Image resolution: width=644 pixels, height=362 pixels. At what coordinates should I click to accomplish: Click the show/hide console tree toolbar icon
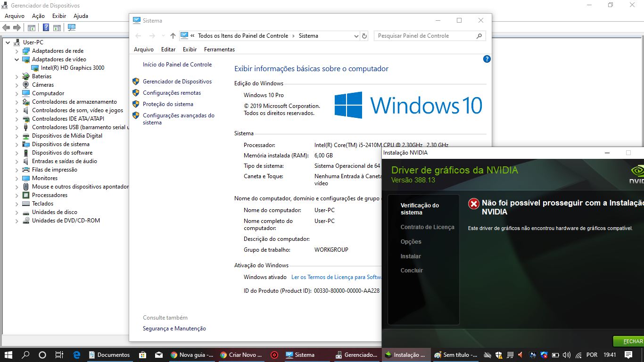pyautogui.click(x=32, y=28)
